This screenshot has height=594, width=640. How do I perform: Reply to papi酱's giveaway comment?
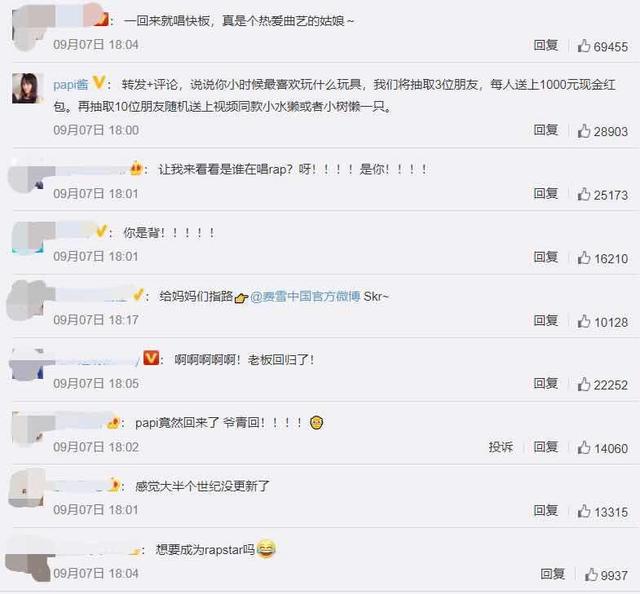coord(546,130)
